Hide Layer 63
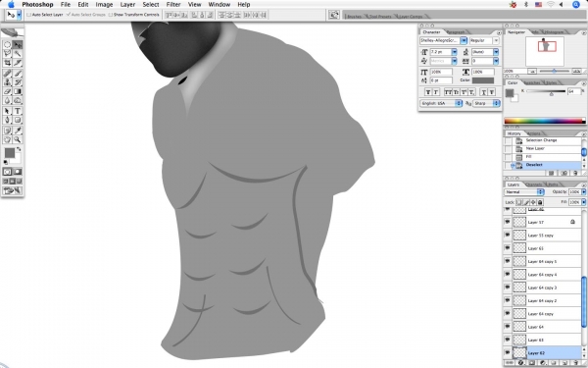The width and height of the screenshot is (588, 368). click(x=508, y=340)
